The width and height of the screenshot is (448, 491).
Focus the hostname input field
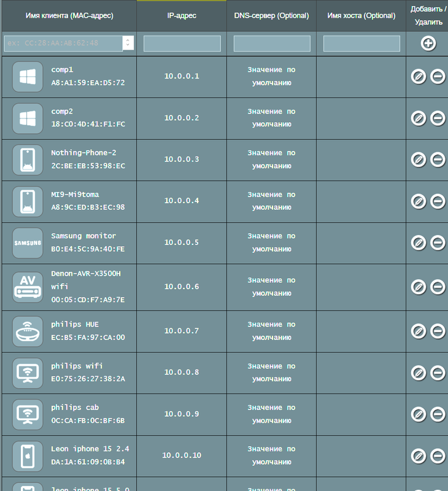[x=361, y=43]
